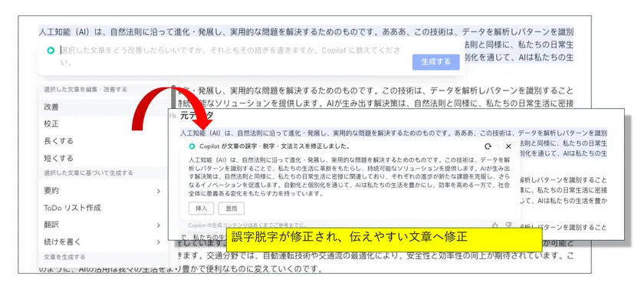Click green Copilot circle icon in prompt box
The width and height of the screenshot is (644, 296).
(51, 51)
